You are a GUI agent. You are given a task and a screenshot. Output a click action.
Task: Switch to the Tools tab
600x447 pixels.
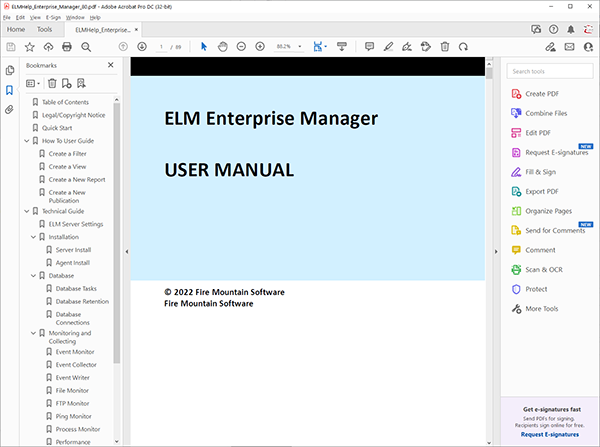pyautogui.click(x=44, y=29)
